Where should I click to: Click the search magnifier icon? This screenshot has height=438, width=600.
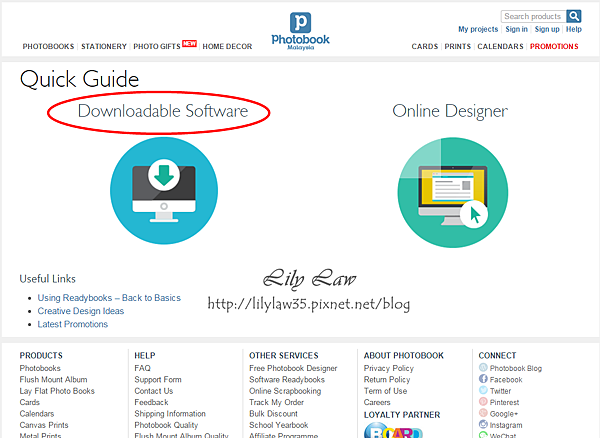pos(574,16)
